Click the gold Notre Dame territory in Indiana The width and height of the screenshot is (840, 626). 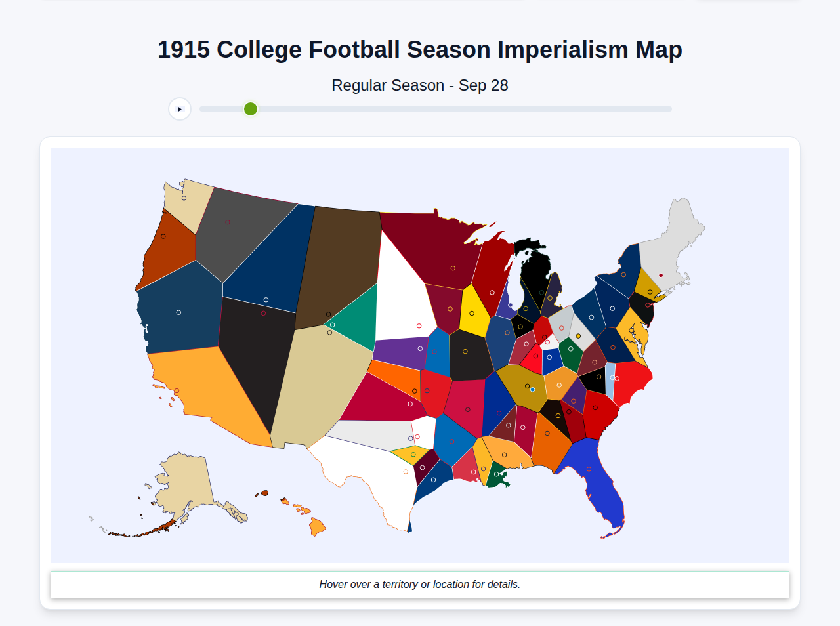[x=526, y=308]
